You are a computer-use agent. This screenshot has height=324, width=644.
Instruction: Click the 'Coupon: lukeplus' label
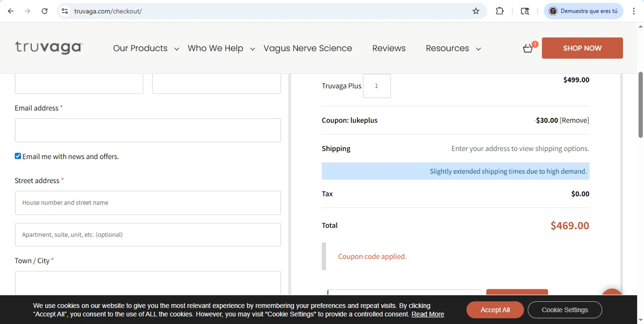tap(349, 120)
